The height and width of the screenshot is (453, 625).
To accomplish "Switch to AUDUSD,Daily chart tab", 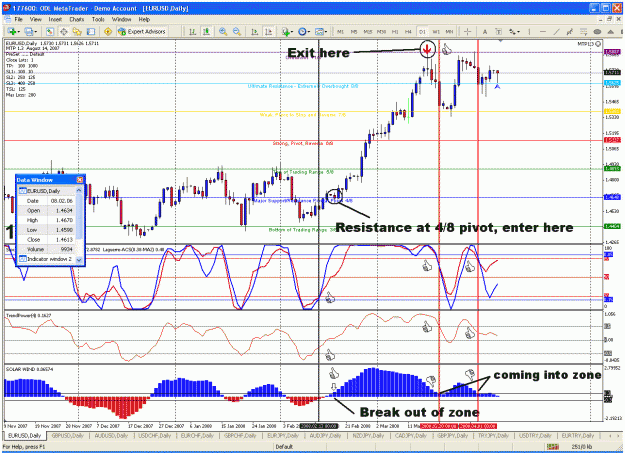I will (x=111, y=436).
